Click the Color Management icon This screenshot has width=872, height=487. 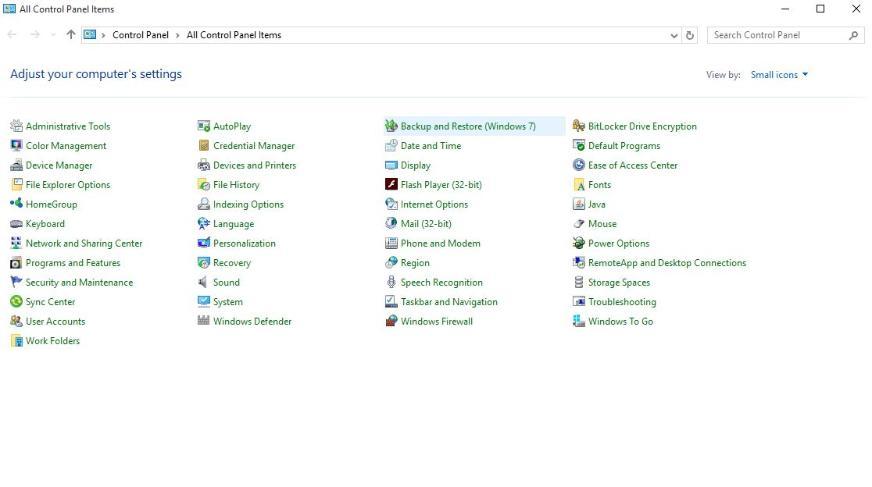pos(16,146)
